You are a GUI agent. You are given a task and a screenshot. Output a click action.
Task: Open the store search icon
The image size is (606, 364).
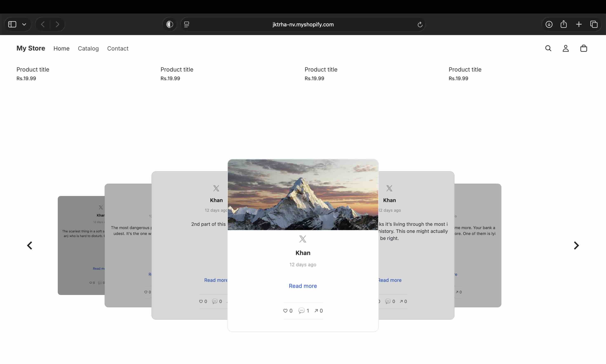pos(548,48)
